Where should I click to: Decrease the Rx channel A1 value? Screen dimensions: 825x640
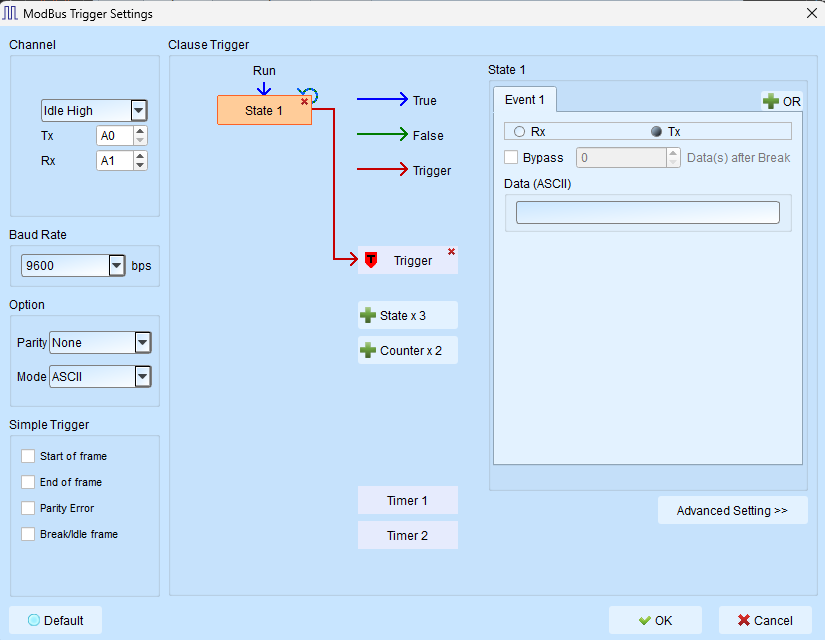140,165
